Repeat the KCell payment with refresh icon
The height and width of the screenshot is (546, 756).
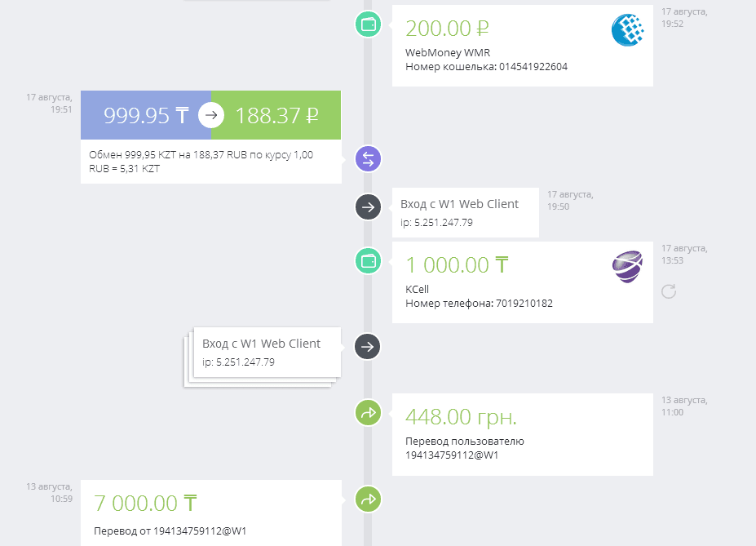(x=668, y=291)
